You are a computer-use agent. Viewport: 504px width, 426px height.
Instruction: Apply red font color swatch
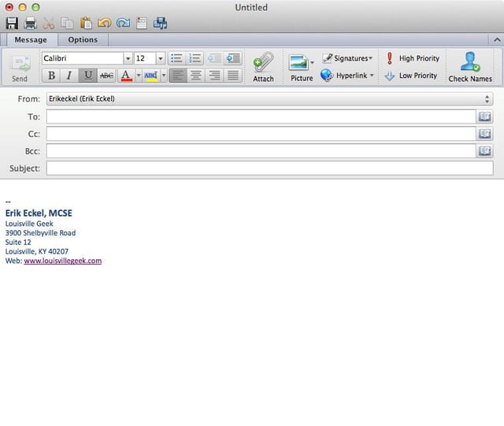[126, 76]
